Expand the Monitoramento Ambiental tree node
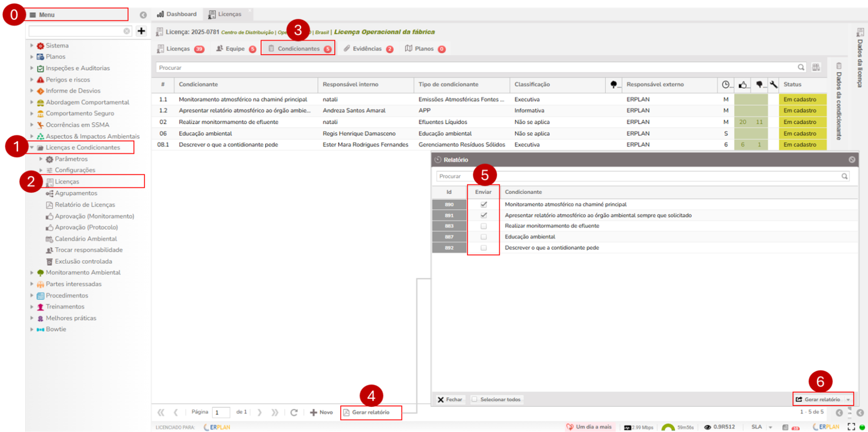The width and height of the screenshot is (868, 432). click(32, 272)
